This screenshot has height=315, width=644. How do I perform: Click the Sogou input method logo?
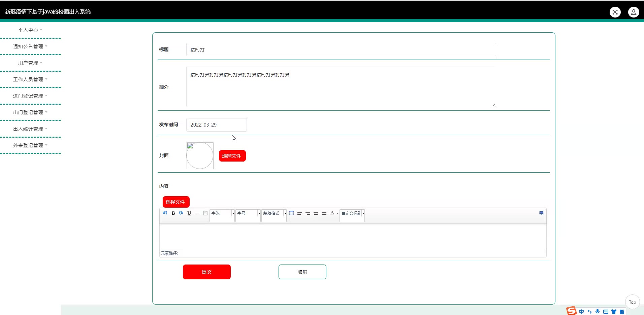(x=571, y=311)
